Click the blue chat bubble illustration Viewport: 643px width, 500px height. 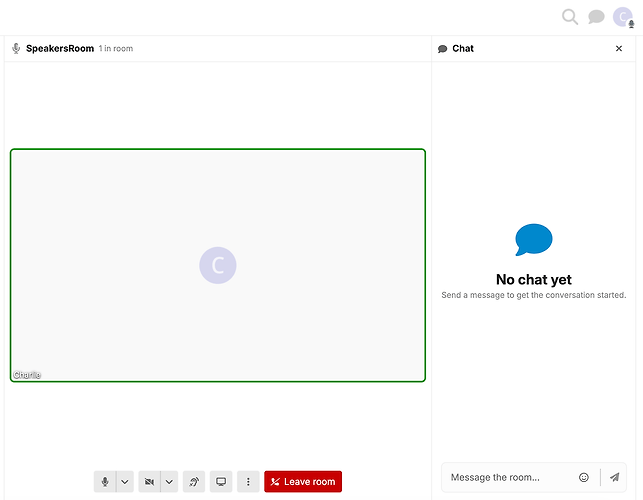coord(534,240)
